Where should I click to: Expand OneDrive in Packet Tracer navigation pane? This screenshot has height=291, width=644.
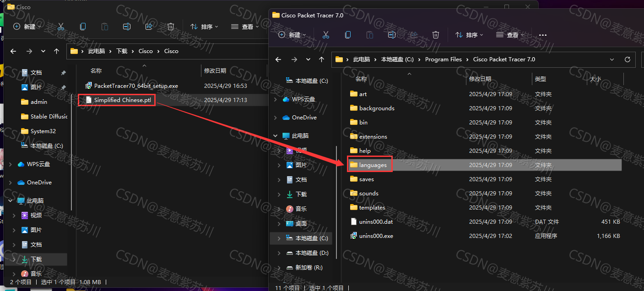275,118
